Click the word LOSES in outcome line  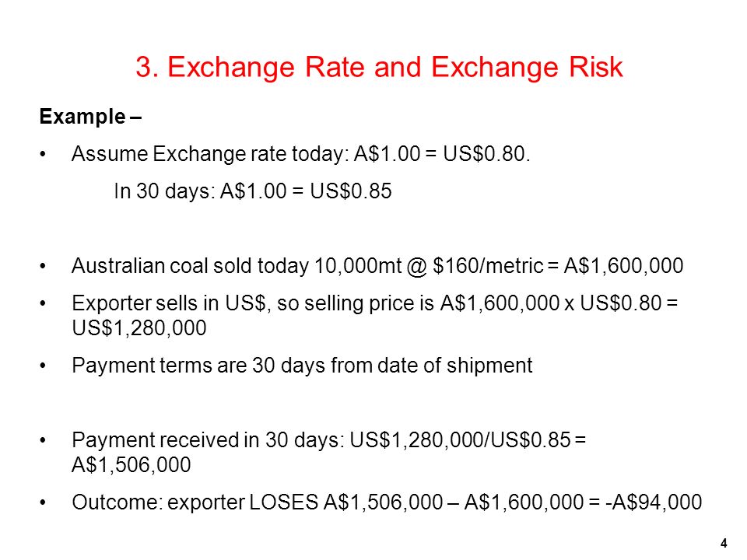(x=283, y=502)
